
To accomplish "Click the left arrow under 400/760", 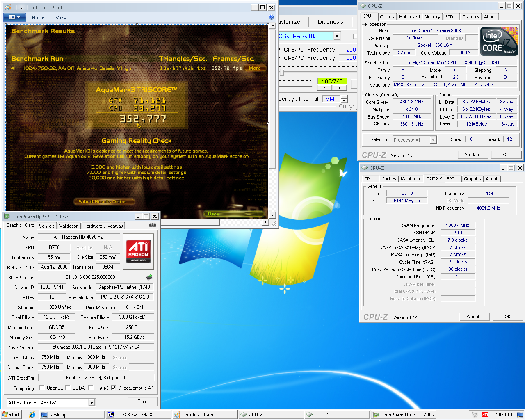I will (x=325, y=87).
